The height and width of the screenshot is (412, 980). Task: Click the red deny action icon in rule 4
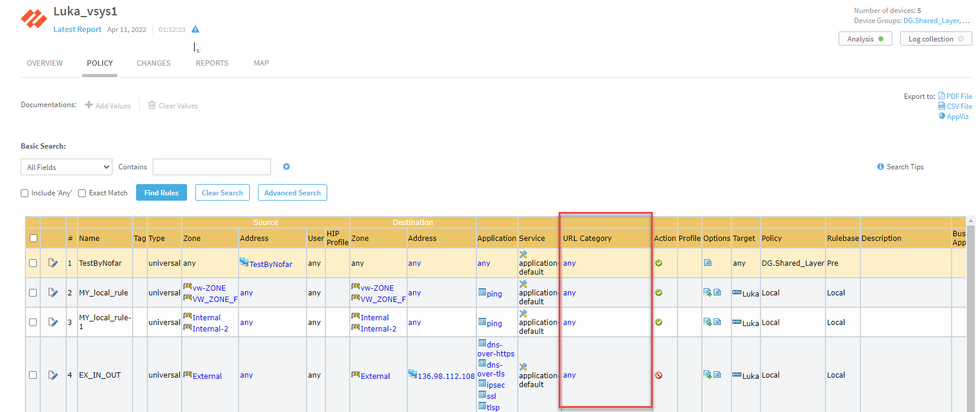pyautogui.click(x=659, y=375)
